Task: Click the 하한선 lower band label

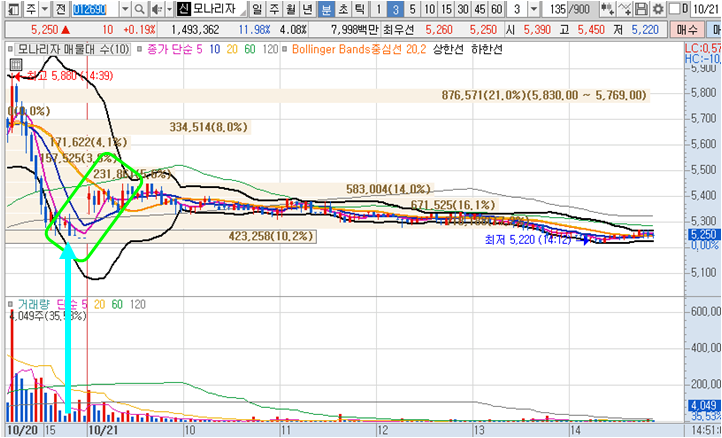Action: pyautogui.click(x=486, y=49)
